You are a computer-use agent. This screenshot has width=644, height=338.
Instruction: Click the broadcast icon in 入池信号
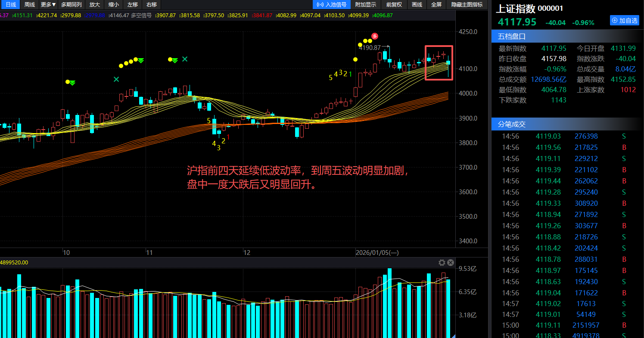(320, 5)
